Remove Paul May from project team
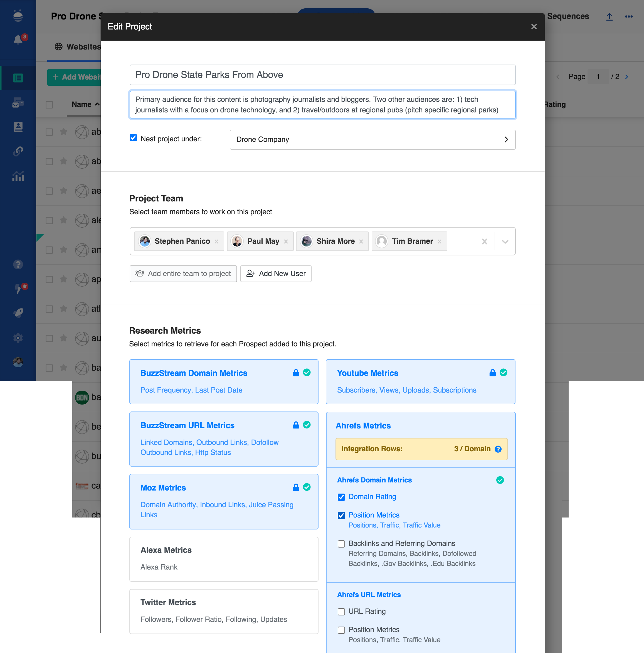The height and width of the screenshot is (653, 644). coord(286,241)
